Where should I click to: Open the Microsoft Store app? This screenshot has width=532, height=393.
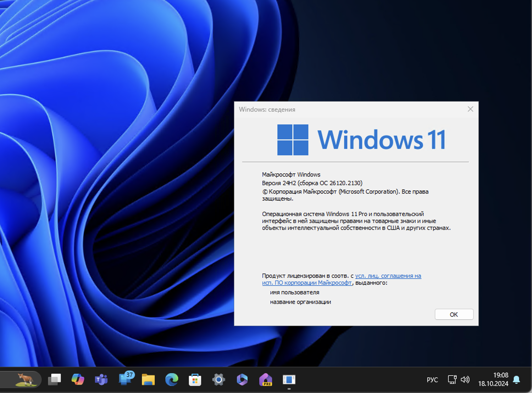pyautogui.click(x=195, y=380)
